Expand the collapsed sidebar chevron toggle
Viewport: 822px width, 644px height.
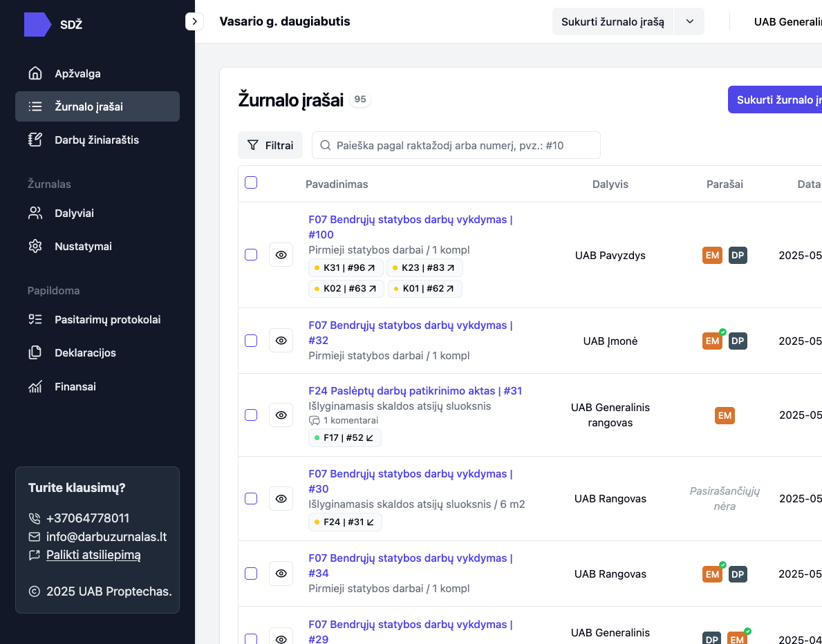(x=194, y=21)
